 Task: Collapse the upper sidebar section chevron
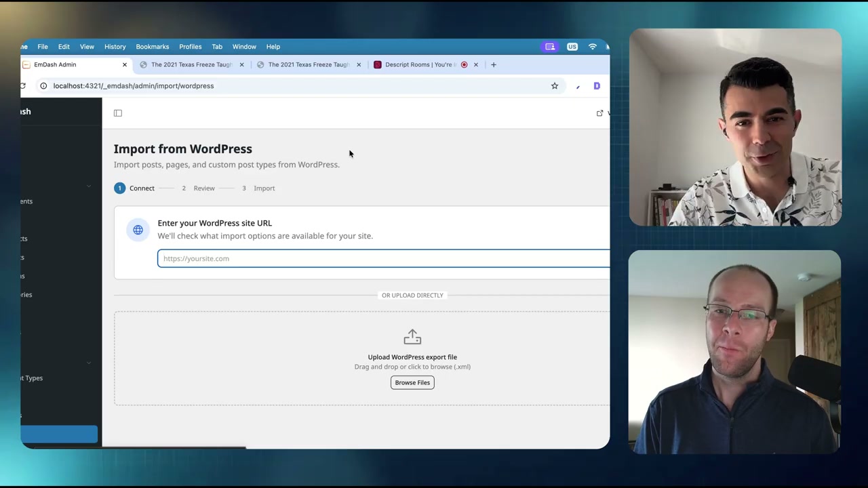(x=89, y=186)
